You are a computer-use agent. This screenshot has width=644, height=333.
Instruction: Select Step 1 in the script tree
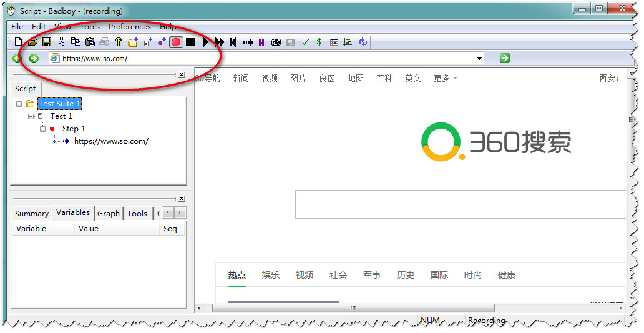click(x=74, y=129)
